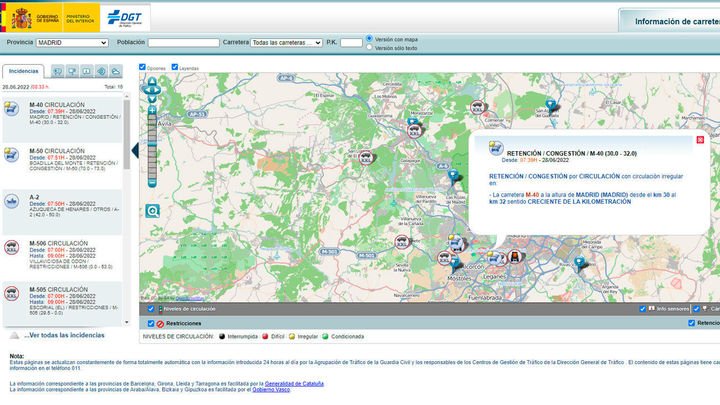Open the Provincia dropdown
Viewport: 720px width, 405px height.
pos(72,43)
